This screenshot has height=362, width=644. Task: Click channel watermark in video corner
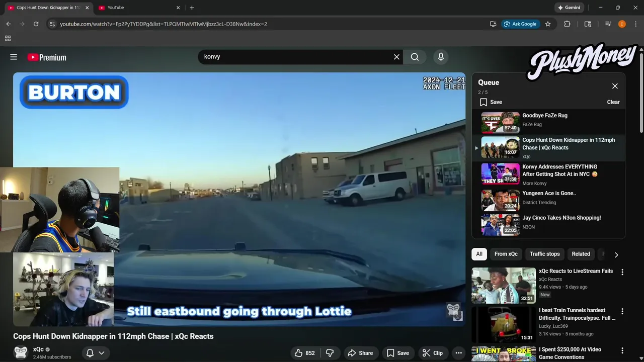(454, 311)
